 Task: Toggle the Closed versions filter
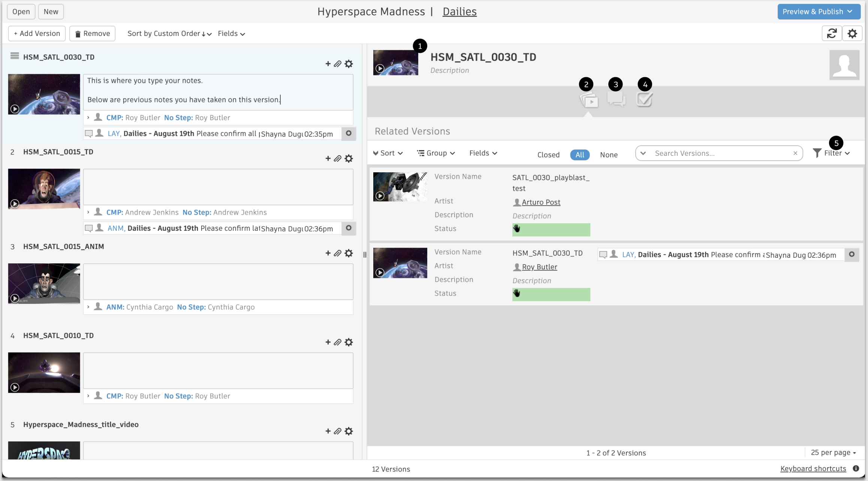pyautogui.click(x=548, y=155)
